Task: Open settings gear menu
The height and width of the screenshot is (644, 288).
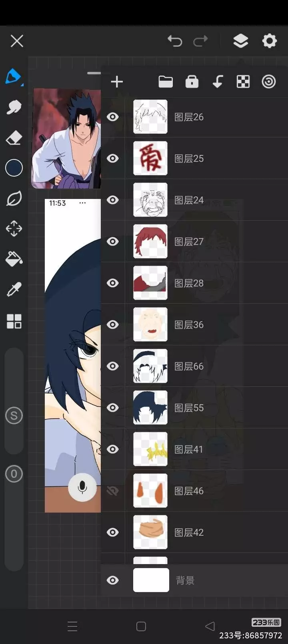Action: click(x=269, y=41)
